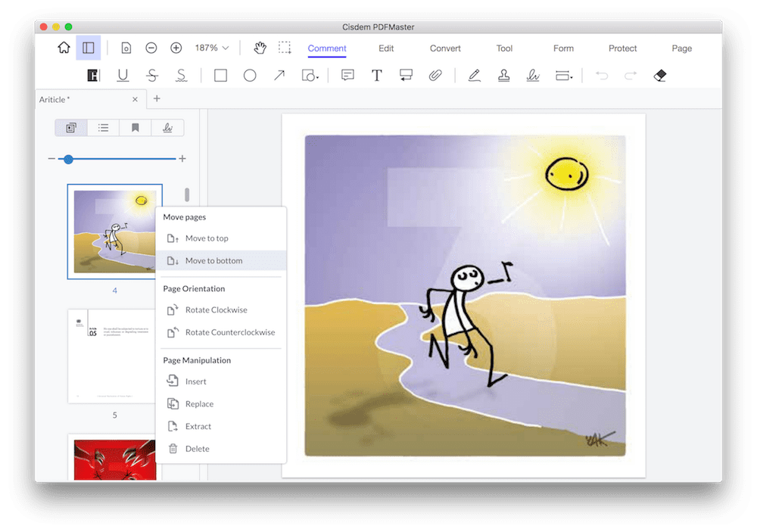Select the Arrow tool

[x=279, y=76]
